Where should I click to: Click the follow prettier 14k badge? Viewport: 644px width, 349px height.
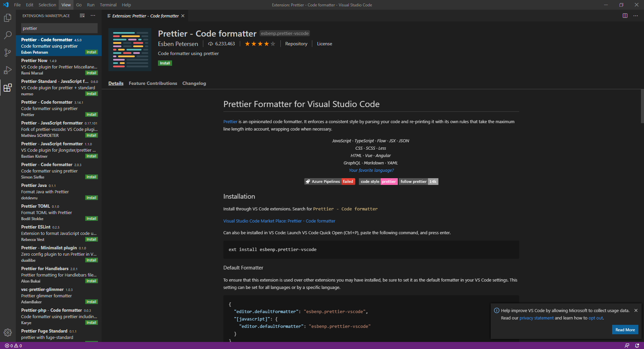tap(419, 182)
